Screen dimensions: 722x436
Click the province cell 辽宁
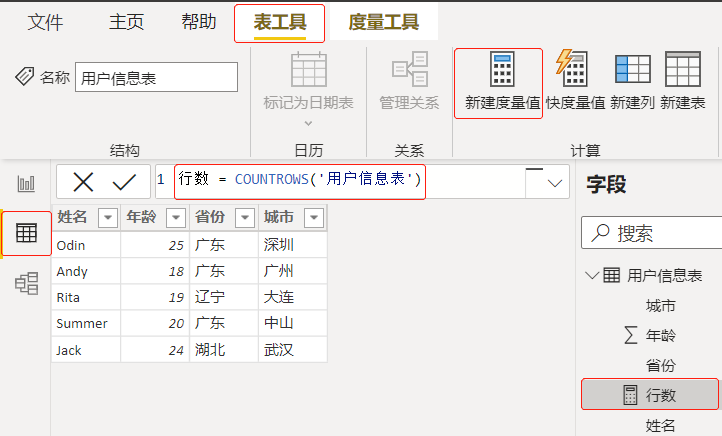tap(224, 297)
